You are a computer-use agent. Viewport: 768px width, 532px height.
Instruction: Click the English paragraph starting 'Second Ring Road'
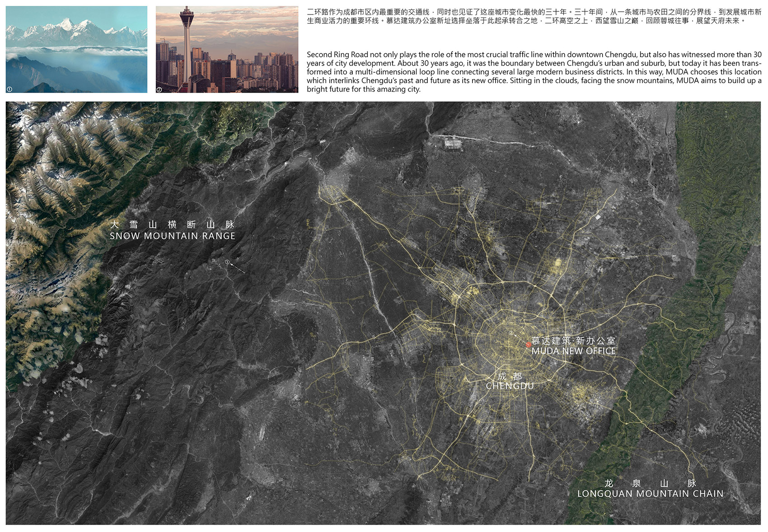tap(534, 72)
